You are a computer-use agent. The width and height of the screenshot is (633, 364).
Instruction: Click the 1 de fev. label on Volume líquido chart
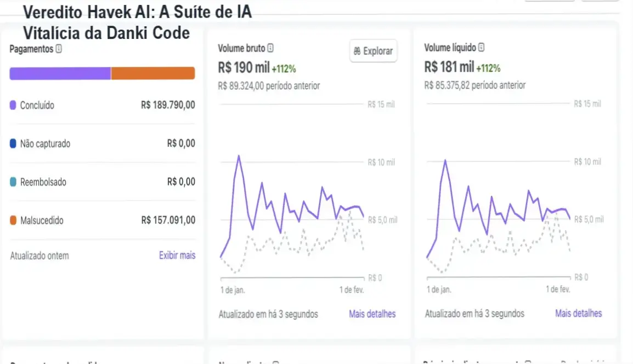click(x=558, y=289)
